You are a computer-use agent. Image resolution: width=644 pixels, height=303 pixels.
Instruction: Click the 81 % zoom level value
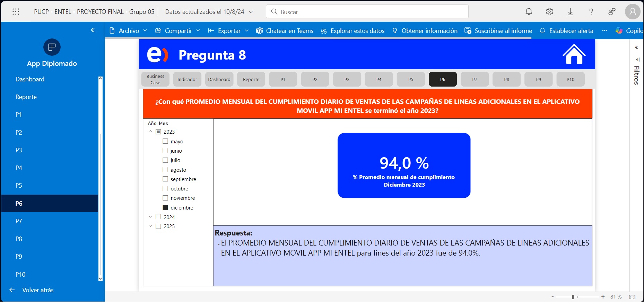[616, 297]
